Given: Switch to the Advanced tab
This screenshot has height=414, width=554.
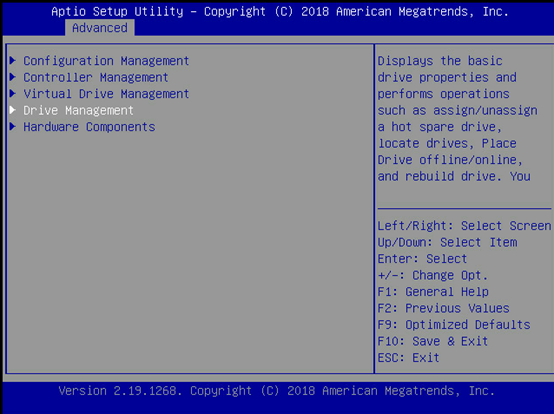Looking at the screenshot, I should click(100, 28).
